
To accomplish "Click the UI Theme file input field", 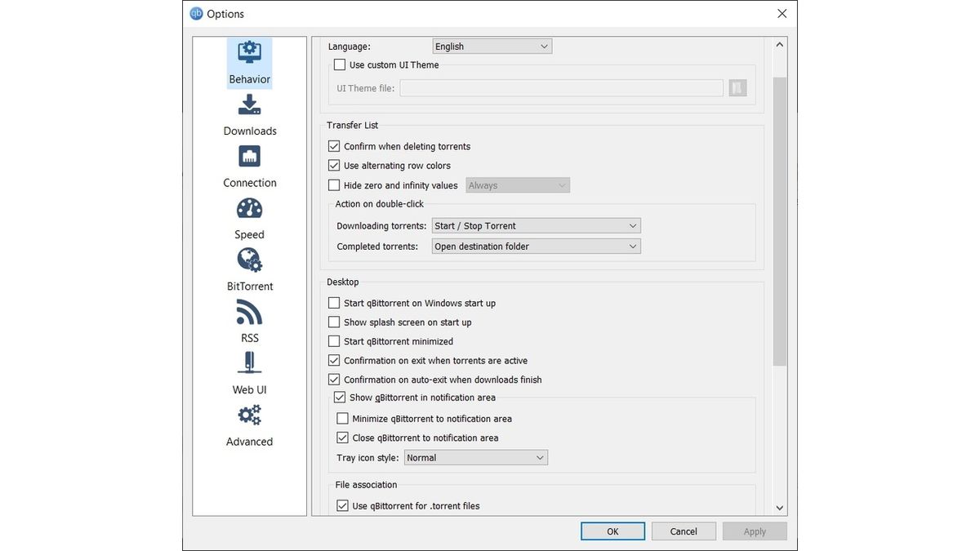I will pyautogui.click(x=561, y=87).
